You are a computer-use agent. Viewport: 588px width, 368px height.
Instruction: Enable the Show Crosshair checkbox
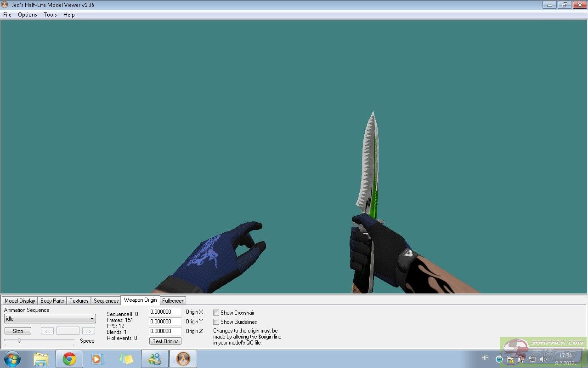coord(216,313)
